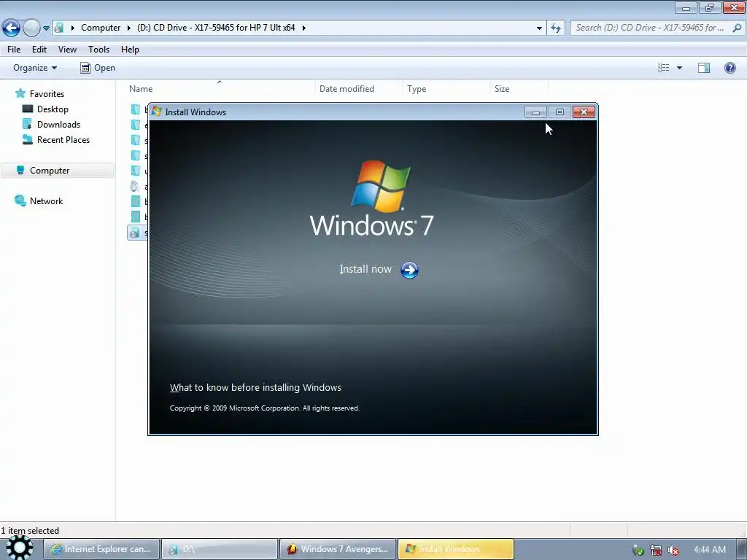Switch to Internet Explorer taskbar button
The image size is (747, 560).
(101, 549)
